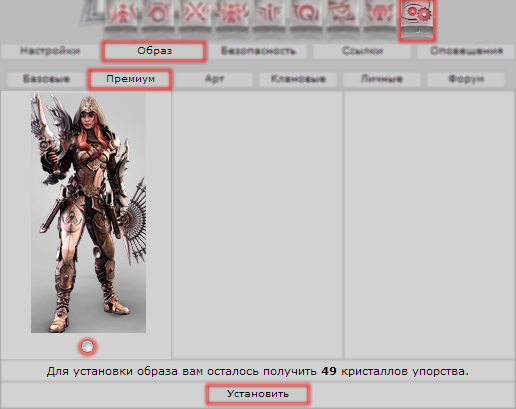The width and height of the screenshot is (516, 409).
Task: Click the '49' crystals count text
Action: (329, 371)
